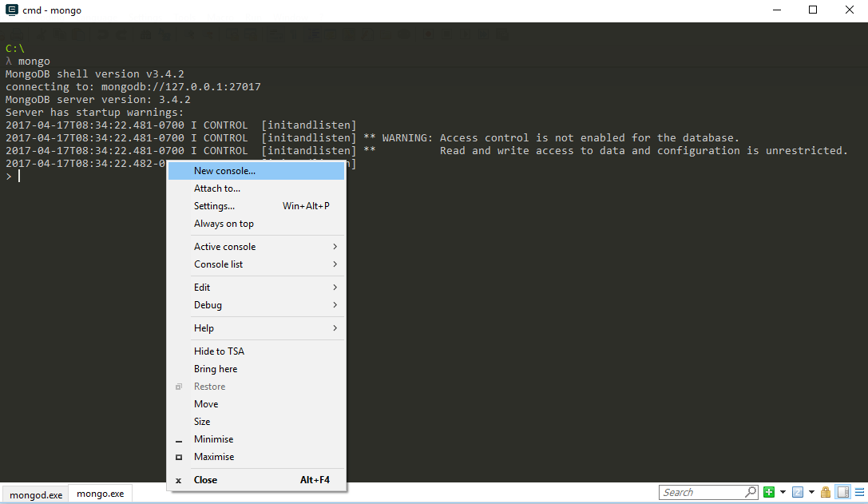The height and width of the screenshot is (504, 868).
Task: Expand the Help submenu
Action: (x=256, y=328)
